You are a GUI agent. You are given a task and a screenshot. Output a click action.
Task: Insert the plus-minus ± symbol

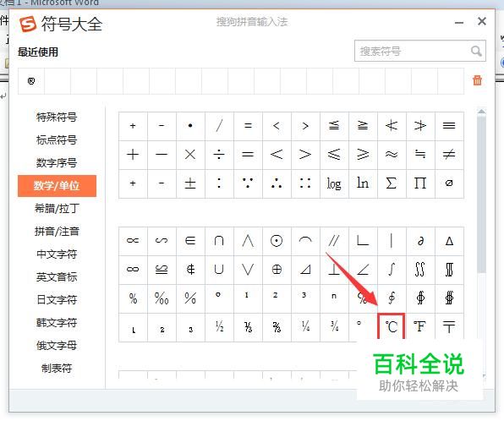[190, 183]
